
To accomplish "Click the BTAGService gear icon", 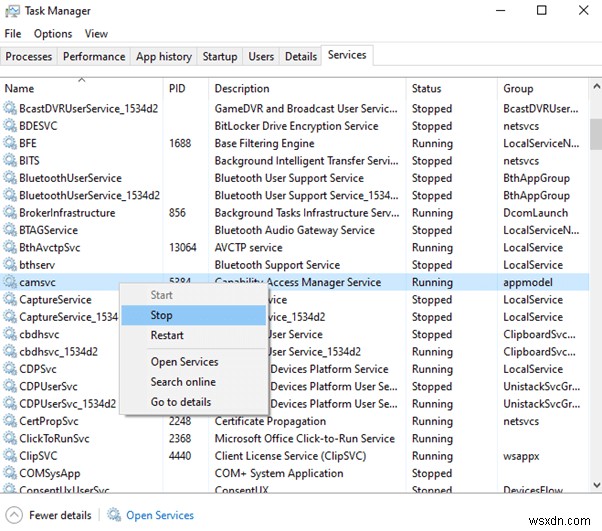I will pos(10,230).
